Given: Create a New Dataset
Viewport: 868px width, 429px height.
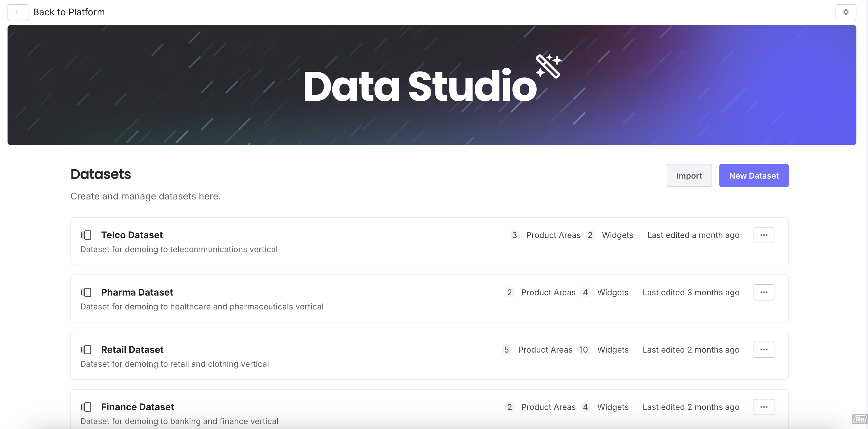Looking at the screenshot, I should (754, 175).
